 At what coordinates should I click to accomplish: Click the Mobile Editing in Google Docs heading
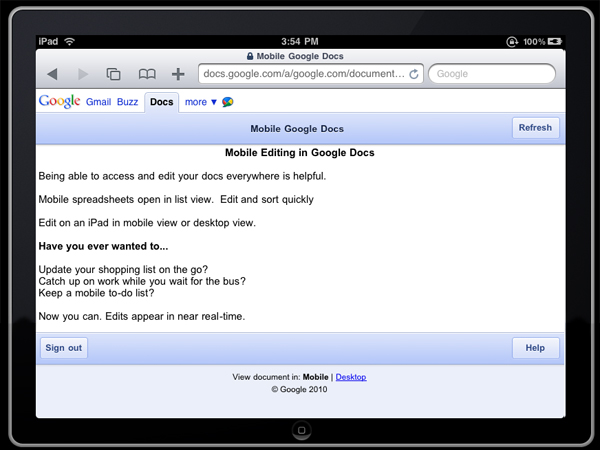(x=300, y=153)
